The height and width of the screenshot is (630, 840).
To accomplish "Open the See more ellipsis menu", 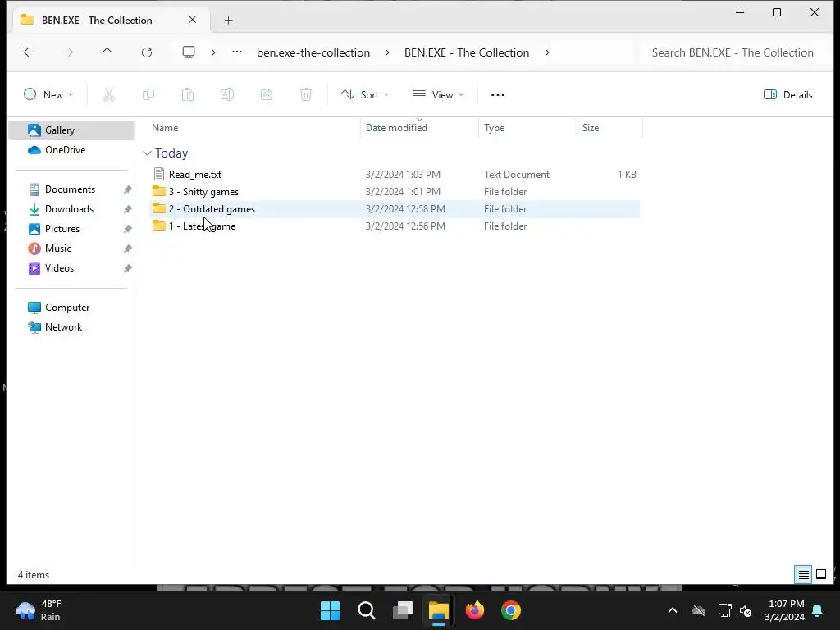I will [x=498, y=95].
